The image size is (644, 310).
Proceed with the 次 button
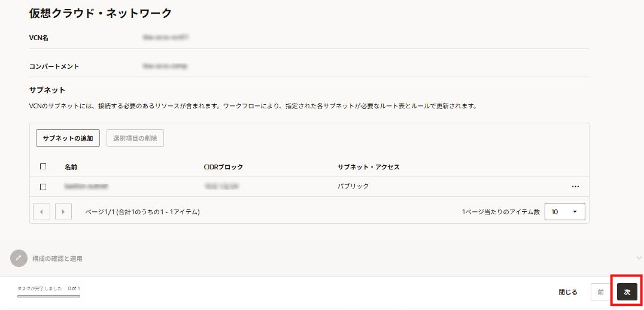coord(627,292)
